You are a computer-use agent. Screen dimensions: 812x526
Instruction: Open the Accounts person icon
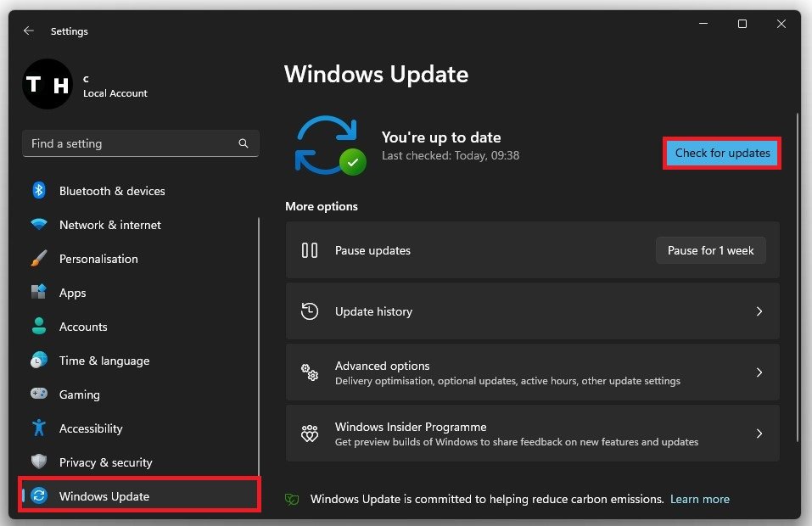click(39, 327)
